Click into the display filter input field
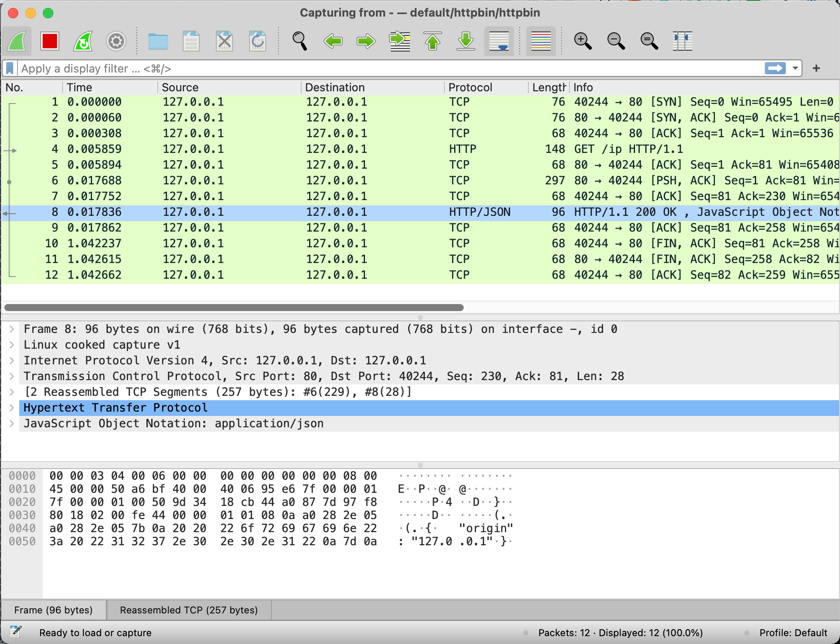The height and width of the screenshot is (644, 840). pos(350,69)
